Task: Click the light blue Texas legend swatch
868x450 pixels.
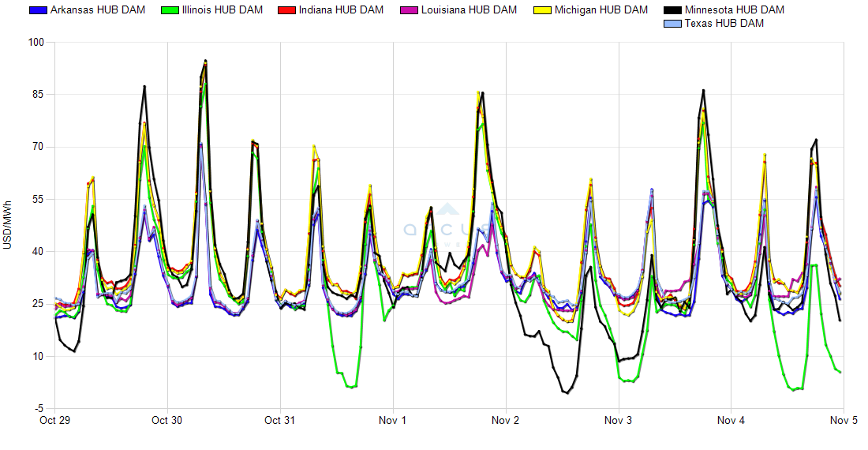Action: pos(673,24)
